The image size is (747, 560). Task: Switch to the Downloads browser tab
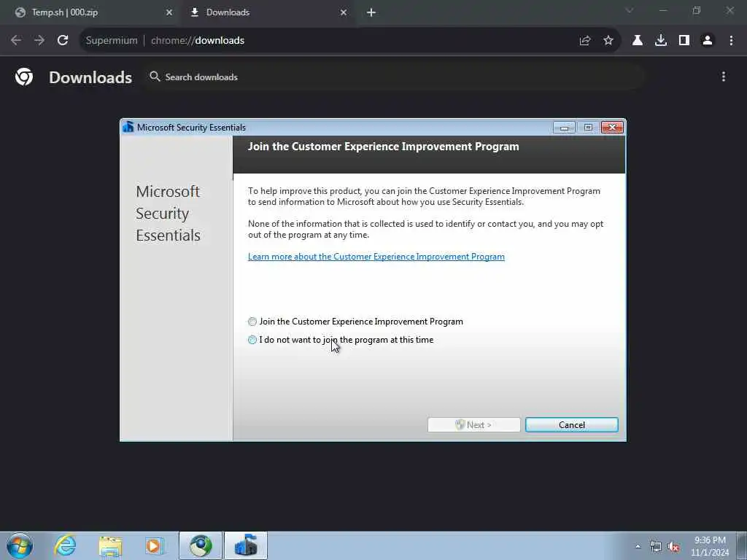click(267, 12)
